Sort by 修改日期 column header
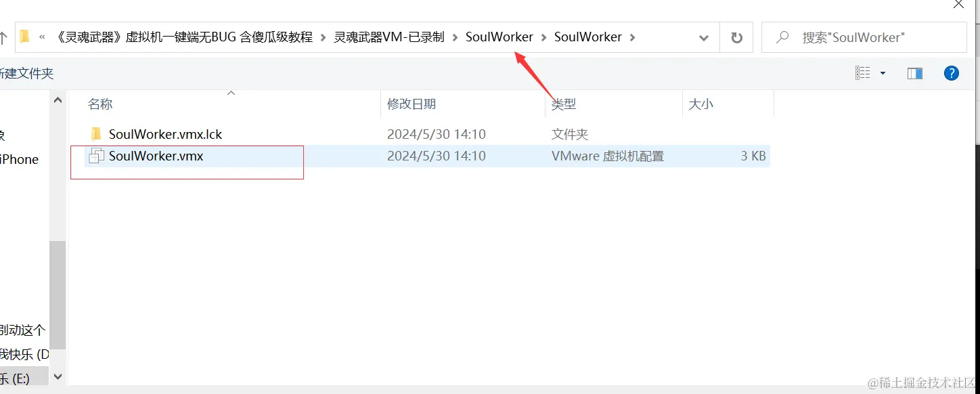Screen dimensions: 980x394 tap(411, 104)
